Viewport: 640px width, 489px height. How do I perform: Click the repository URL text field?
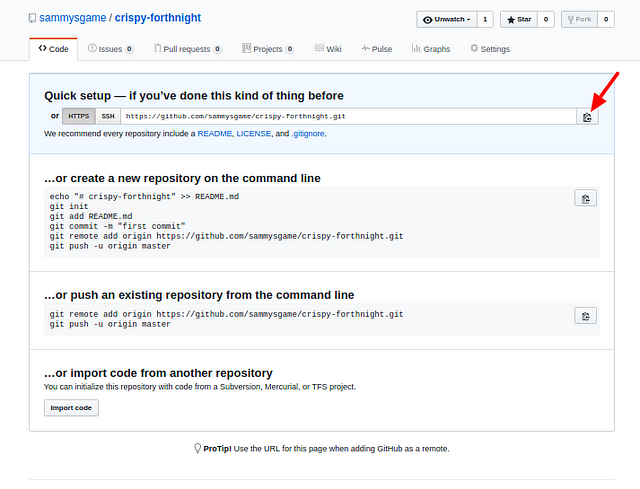348,116
